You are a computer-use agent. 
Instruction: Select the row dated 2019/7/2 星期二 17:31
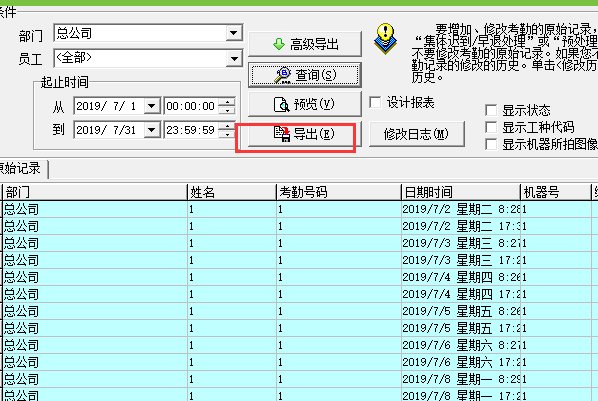coord(299,226)
